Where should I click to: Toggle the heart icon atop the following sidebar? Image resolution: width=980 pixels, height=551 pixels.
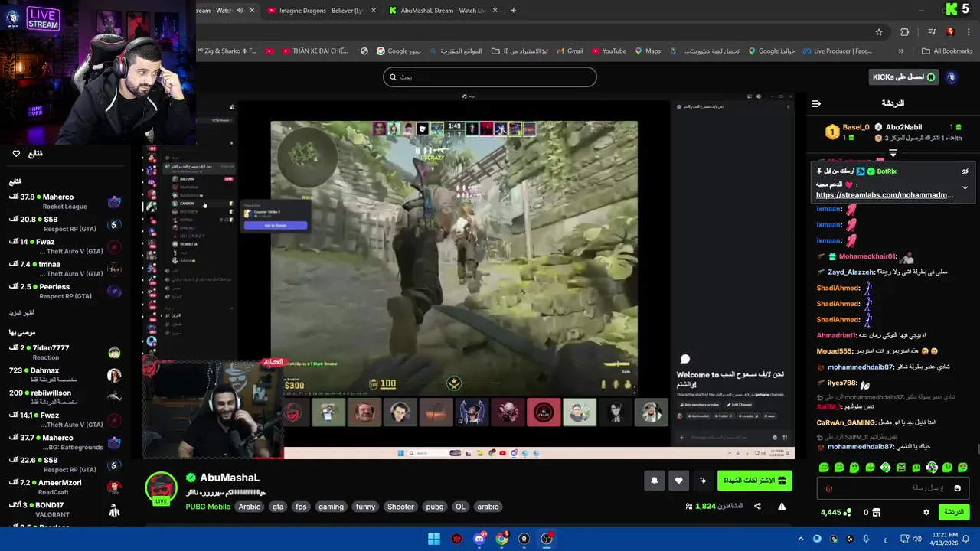point(16,154)
